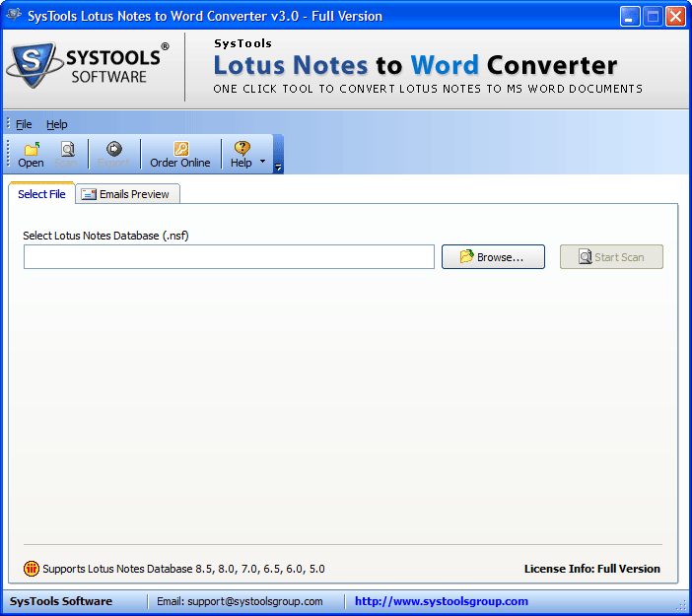Open the toolbar options overflow arrow
The width and height of the screenshot is (692, 616).
tap(279, 168)
